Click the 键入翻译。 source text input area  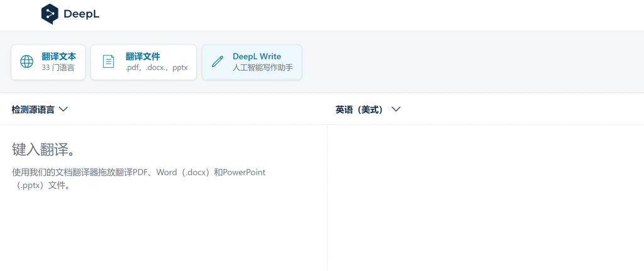coord(164,197)
